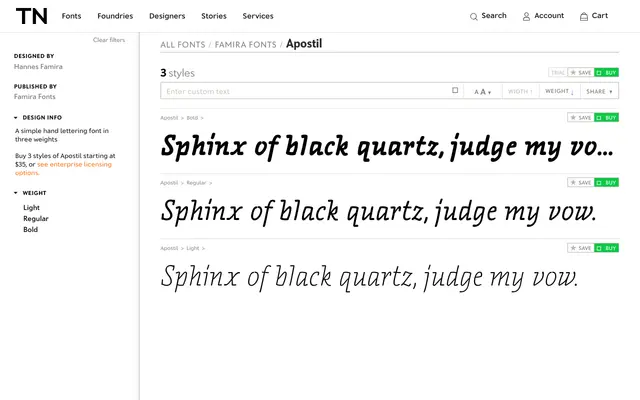Image resolution: width=640 pixels, height=400 pixels.
Task: Click the square icon in custom text field
Action: click(x=455, y=90)
